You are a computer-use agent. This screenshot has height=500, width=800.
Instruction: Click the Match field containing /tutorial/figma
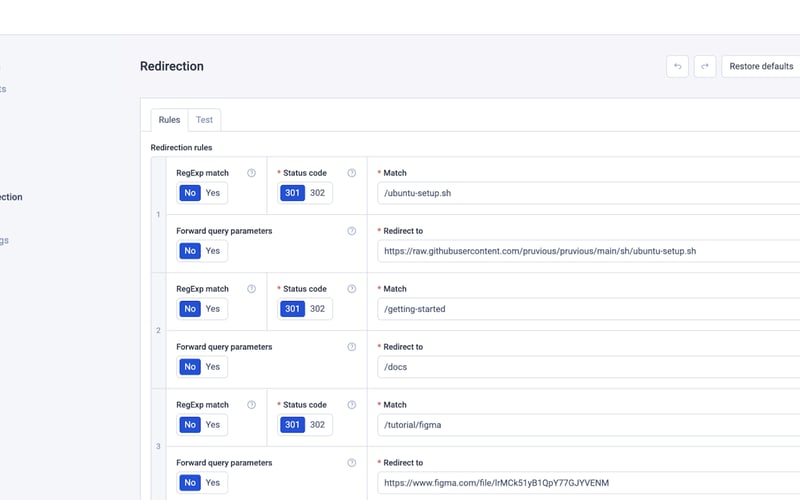[x=590, y=425]
